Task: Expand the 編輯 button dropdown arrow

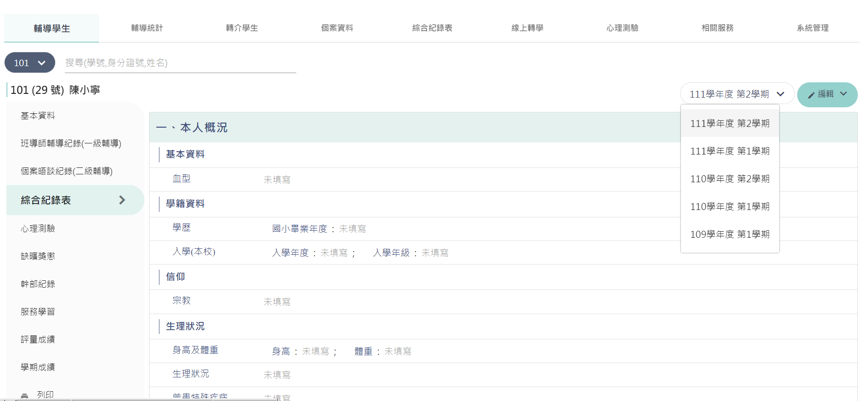Action: tap(843, 94)
